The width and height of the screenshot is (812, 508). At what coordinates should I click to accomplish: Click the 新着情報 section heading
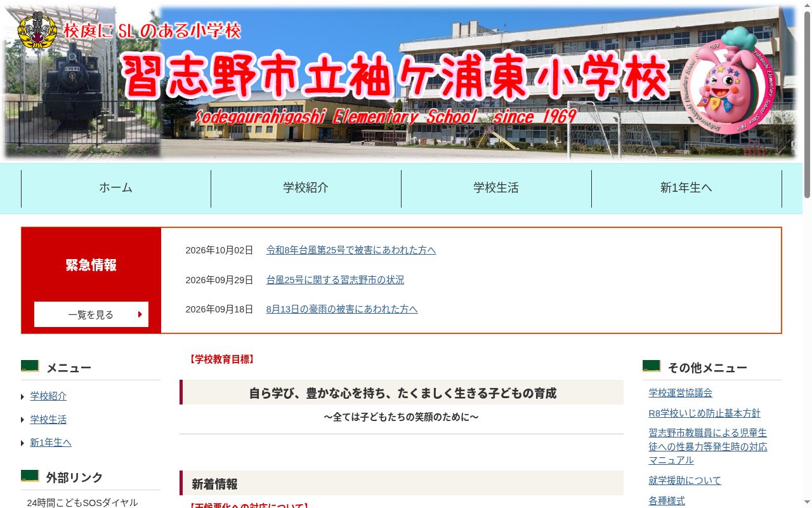[214, 484]
